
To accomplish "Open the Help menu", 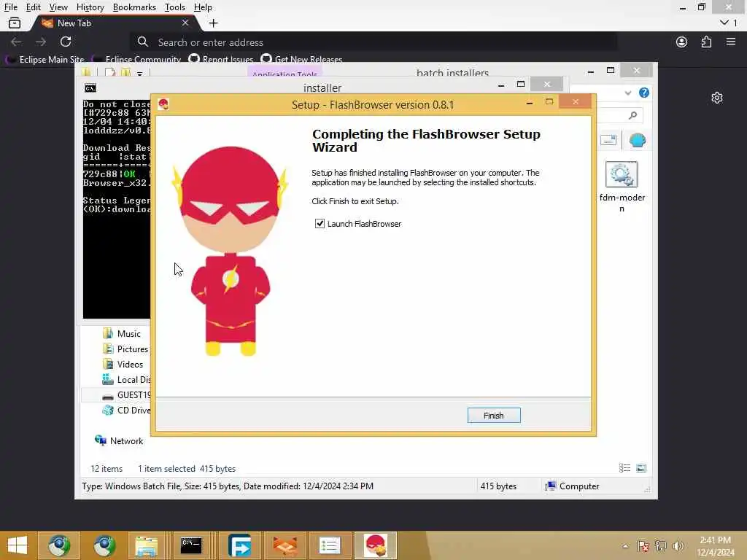I will coord(203,7).
